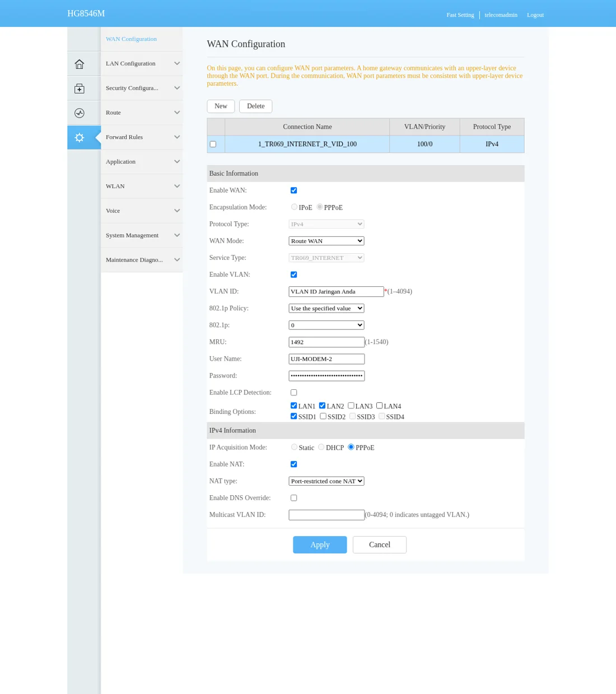
Task: Focus the User Name input field
Action: pyautogui.click(x=326, y=359)
